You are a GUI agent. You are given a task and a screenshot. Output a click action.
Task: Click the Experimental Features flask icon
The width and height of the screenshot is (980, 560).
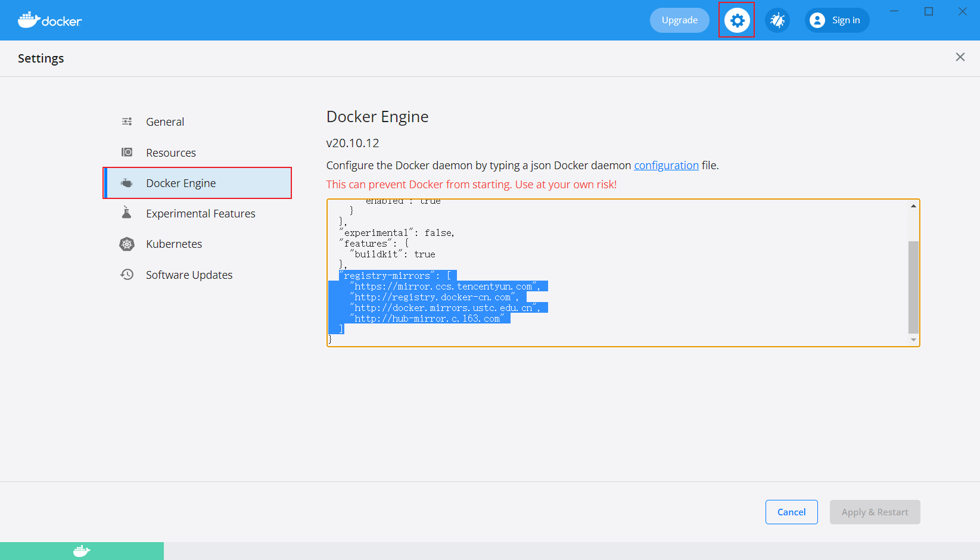[x=127, y=213]
